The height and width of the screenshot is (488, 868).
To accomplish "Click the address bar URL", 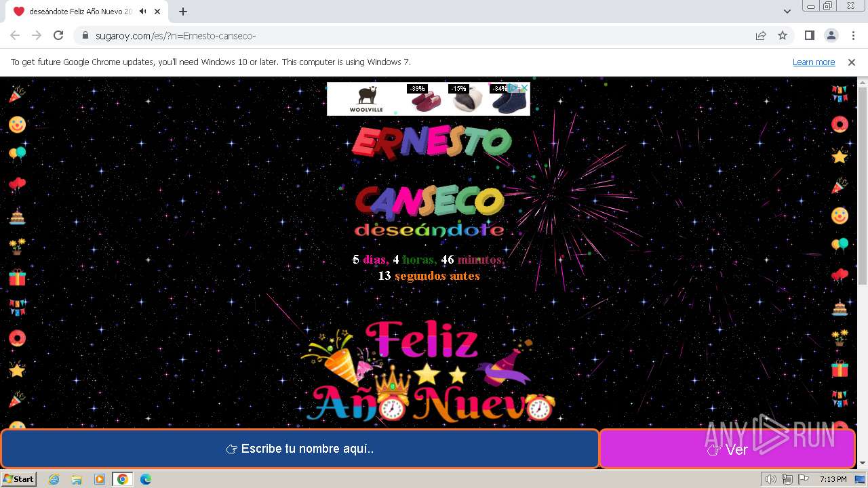I will pos(176,35).
